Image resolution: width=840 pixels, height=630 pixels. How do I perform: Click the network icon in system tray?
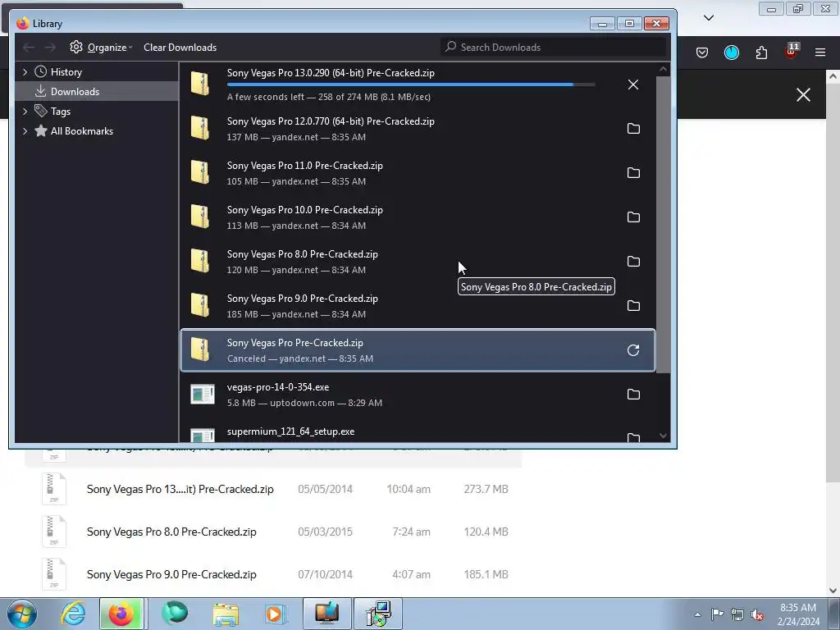pyautogui.click(x=737, y=614)
